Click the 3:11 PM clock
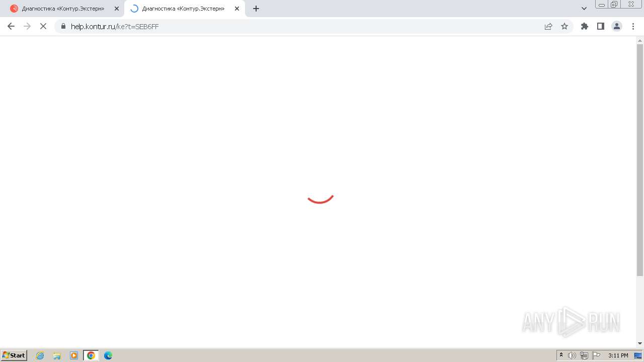 tap(618, 355)
